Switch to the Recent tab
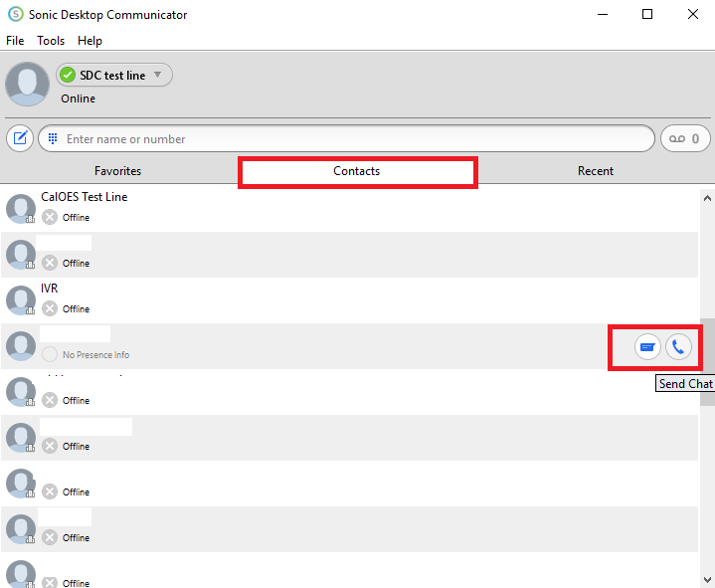715x588 pixels. pyautogui.click(x=595, y=170)
